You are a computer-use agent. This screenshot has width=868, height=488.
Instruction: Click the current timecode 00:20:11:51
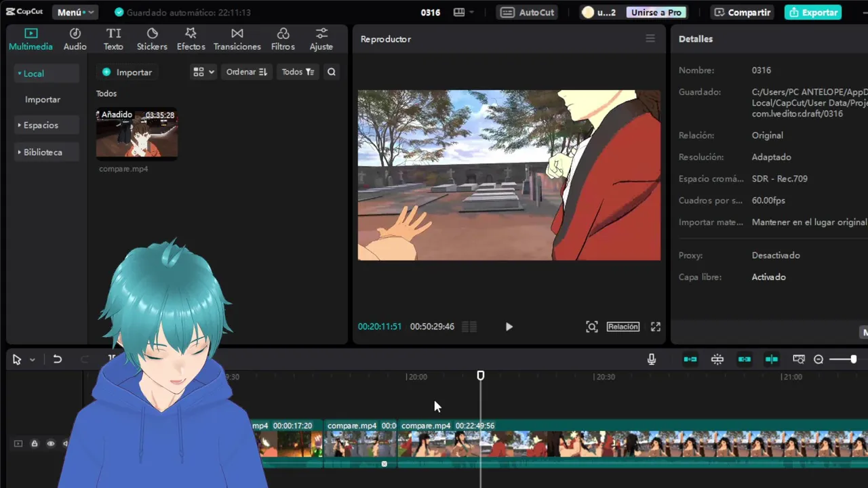click(380, 327)
